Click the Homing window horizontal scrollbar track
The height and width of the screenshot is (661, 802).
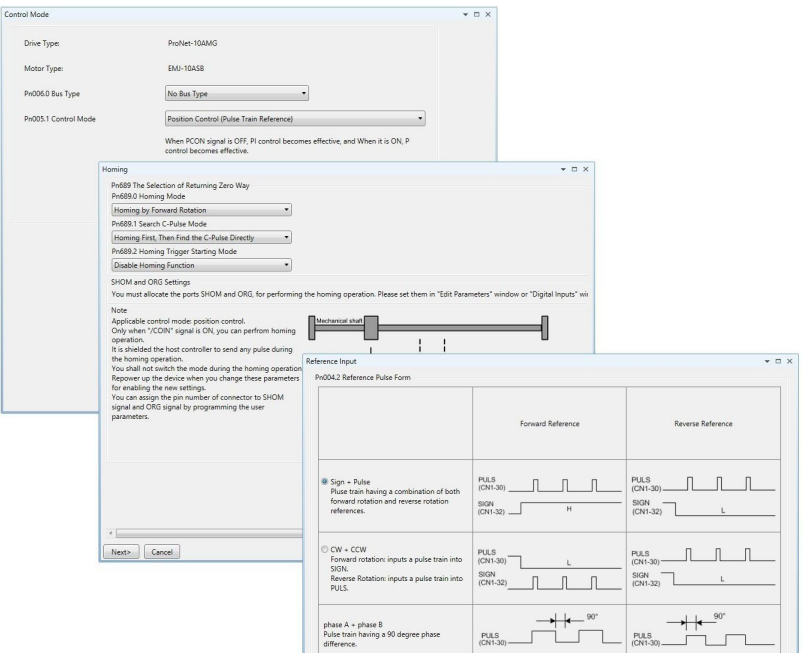tap(209, 534)
